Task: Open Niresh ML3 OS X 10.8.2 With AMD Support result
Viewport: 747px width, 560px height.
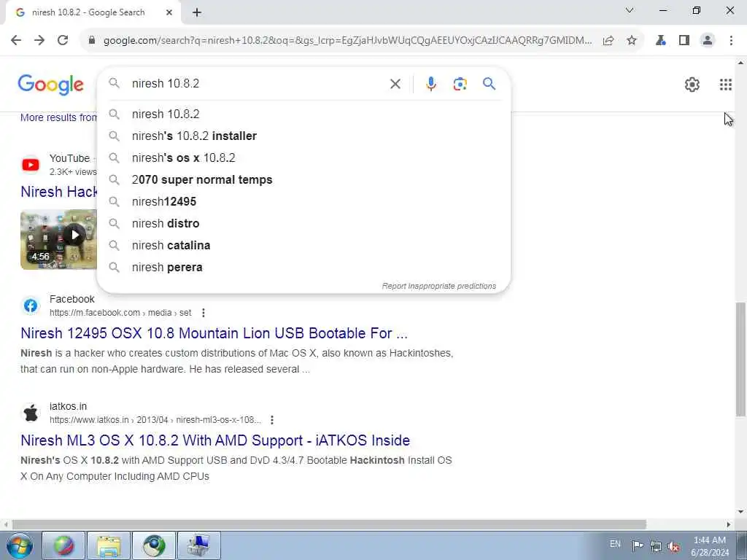Action: [x=215, y=440]
